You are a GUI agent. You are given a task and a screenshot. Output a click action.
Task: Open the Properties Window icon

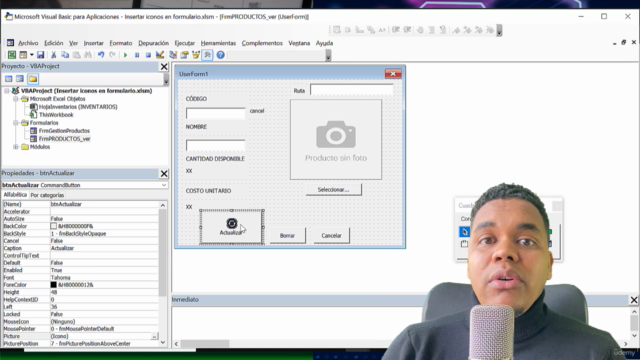point(184,55)
